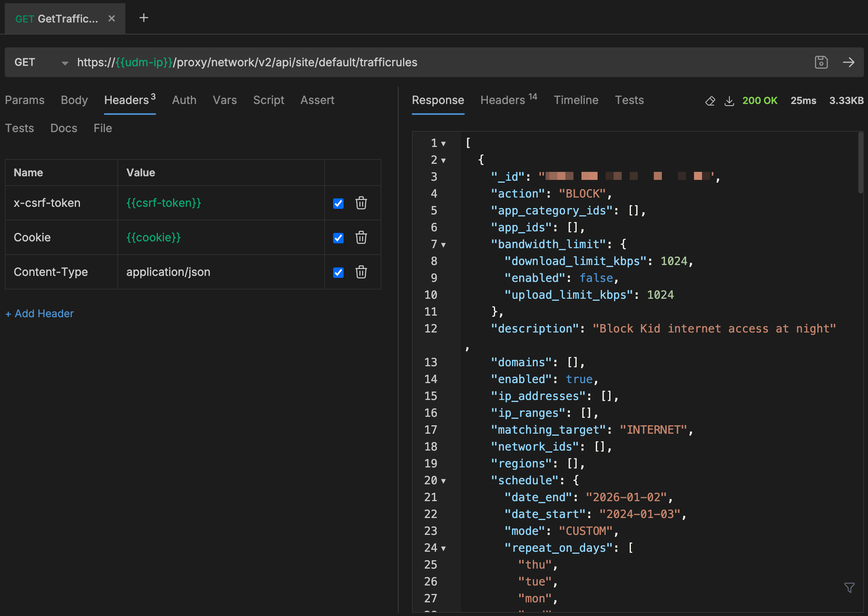The width and height of the screenshot is (868, 616).
Task: Switch to the Body tab
Action: coord(74,100)
